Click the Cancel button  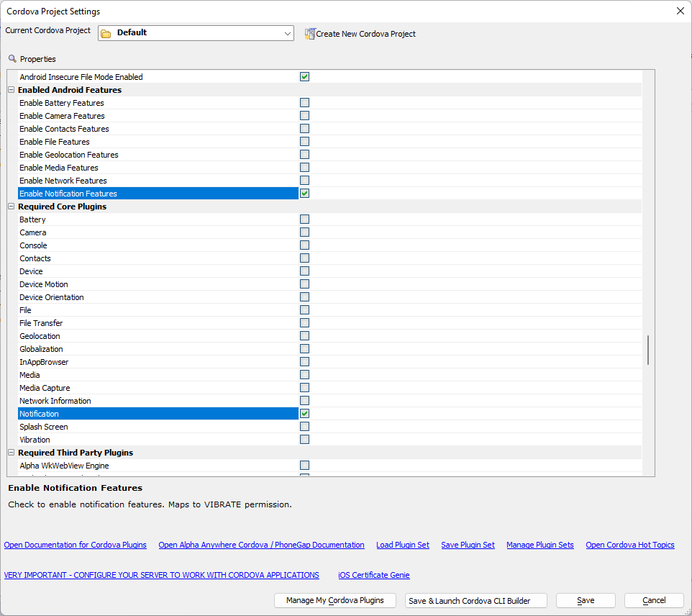[654, 601]
